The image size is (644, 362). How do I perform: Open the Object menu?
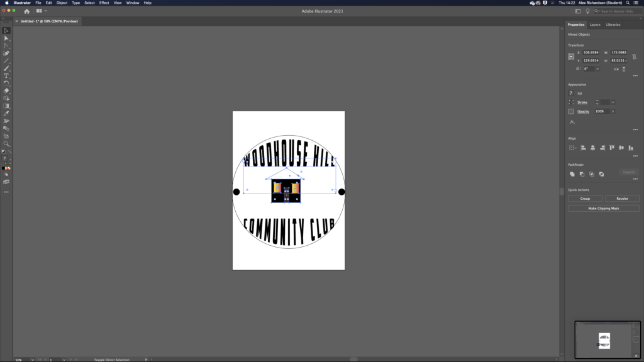click(62, 3)
